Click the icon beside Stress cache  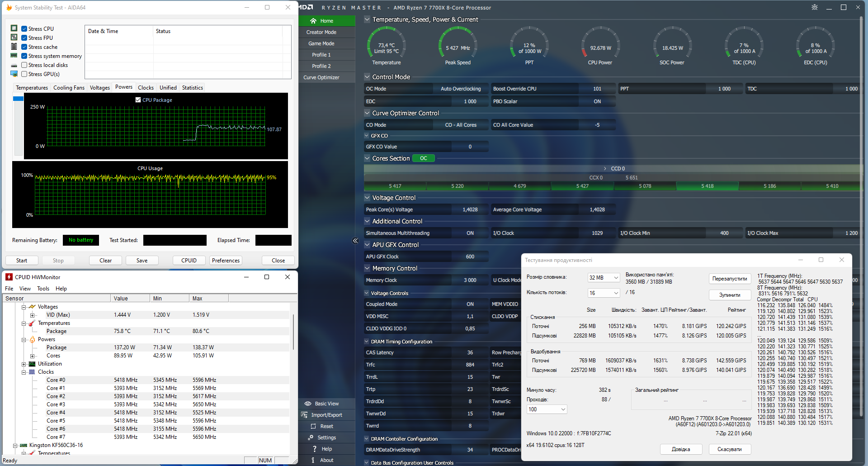(14, 46)
